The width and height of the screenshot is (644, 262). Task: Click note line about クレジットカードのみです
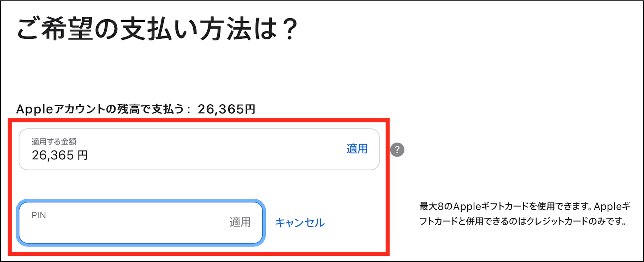(522, 221)
